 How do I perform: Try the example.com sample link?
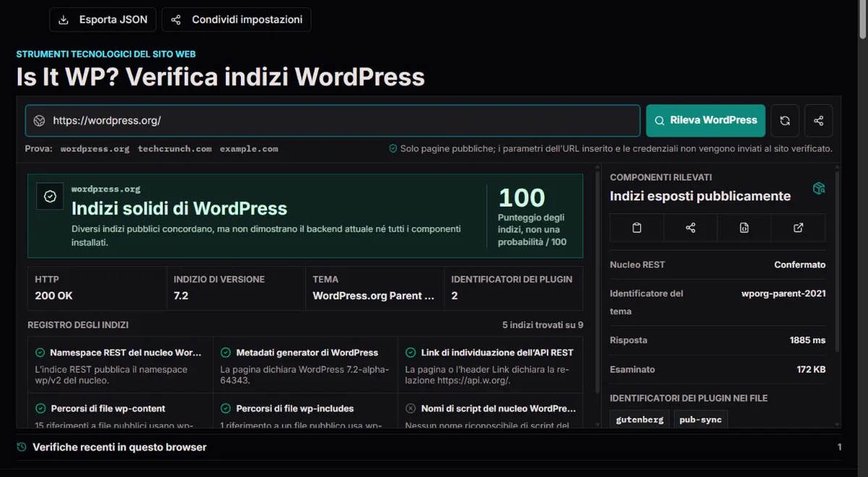coord(249,148)
